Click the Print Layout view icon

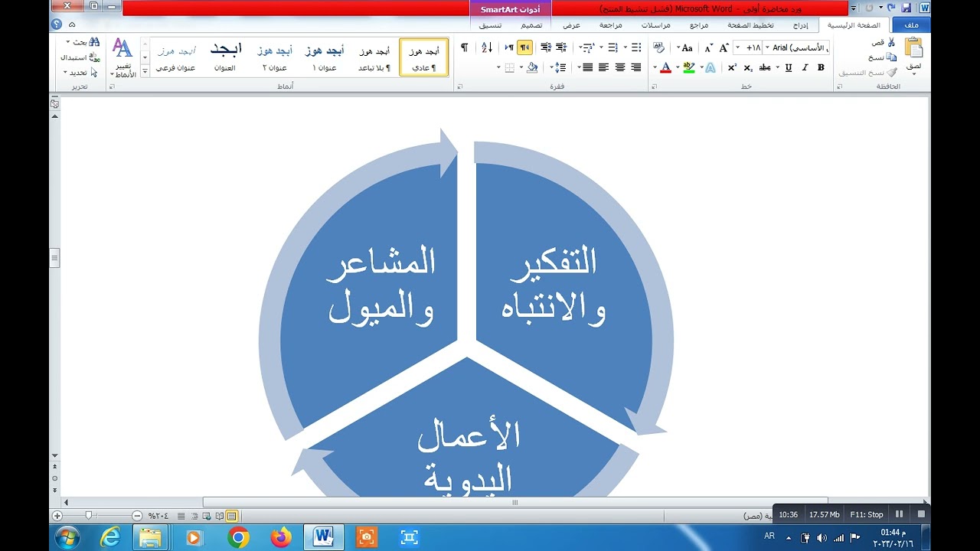(231, 516)
